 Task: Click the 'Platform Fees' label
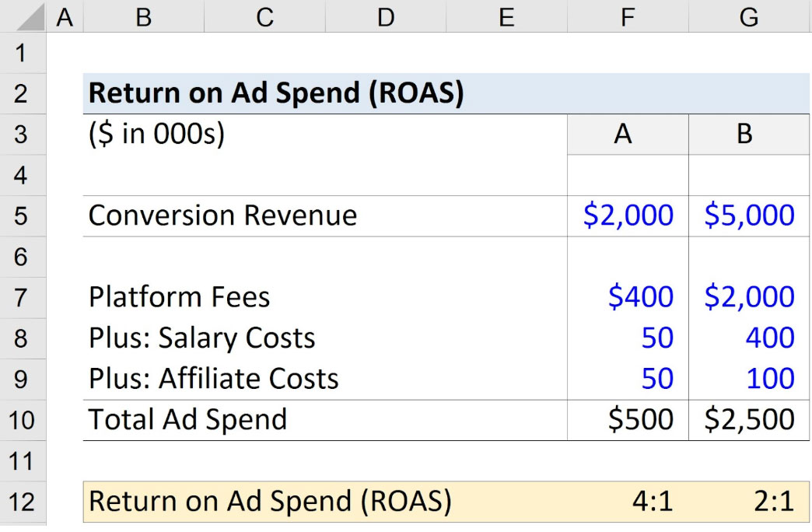click(179, 297)
